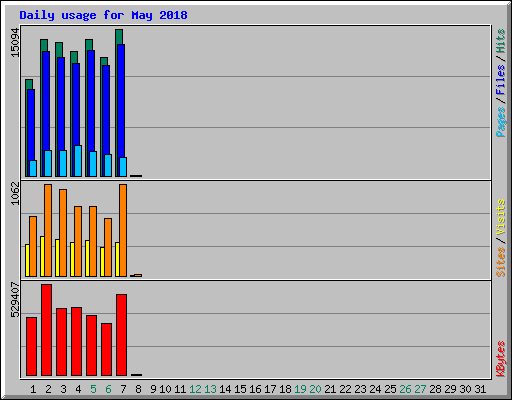Click green weekend day 5 label
The width and height of the screenshot is (512, 400).
(x=93, y=389)
